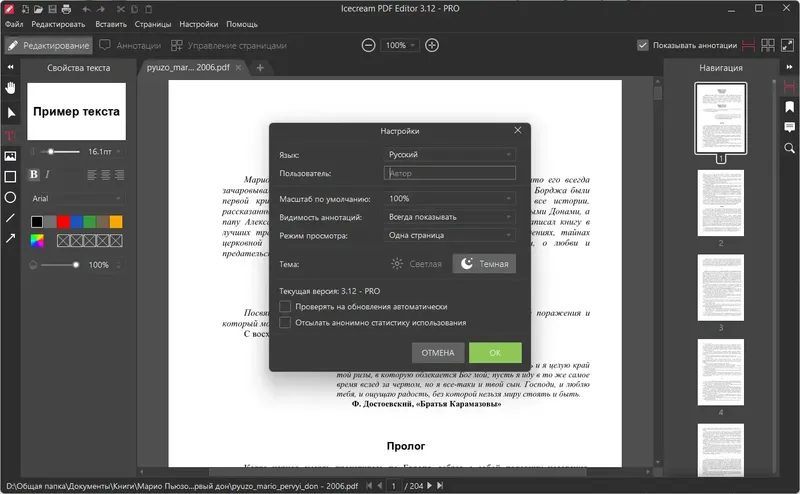Screen dimensions: 800x494
Task: Click the Print icon
Action: point(66,9)
